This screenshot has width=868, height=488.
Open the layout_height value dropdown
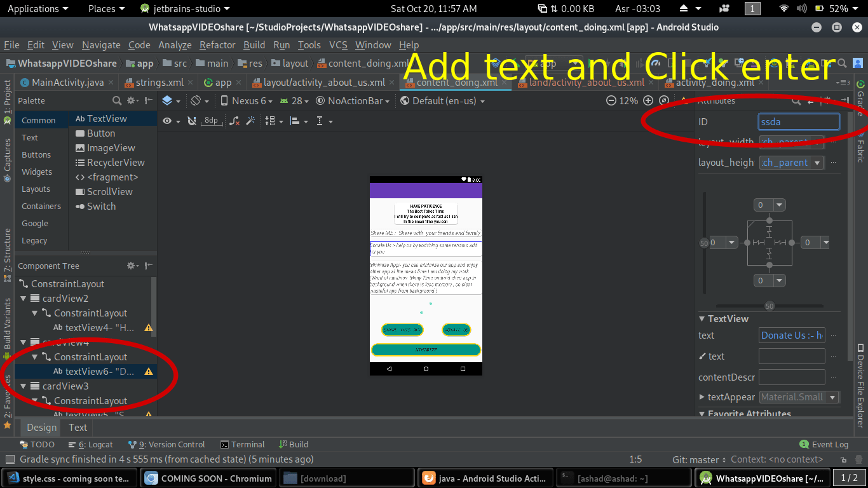pos(817,163)
